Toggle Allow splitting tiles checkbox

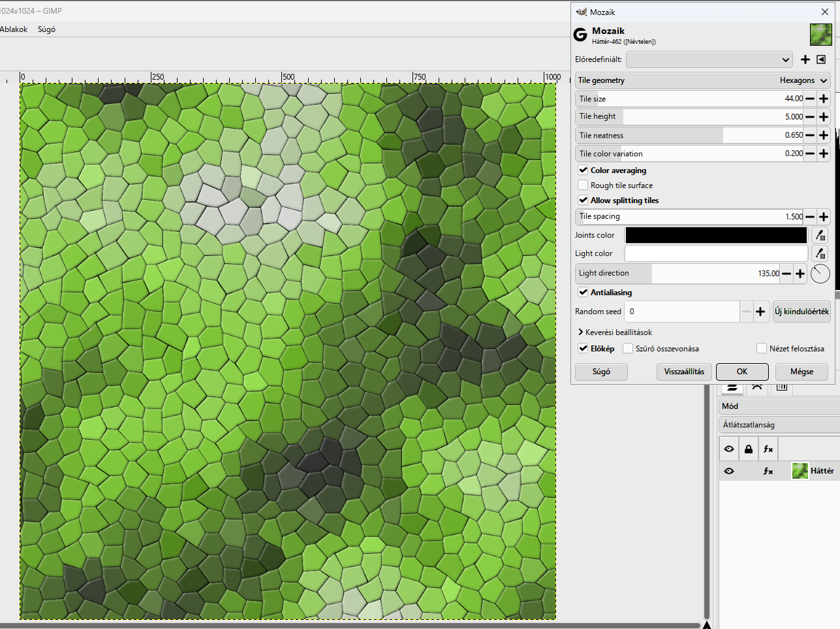[583, 201]
